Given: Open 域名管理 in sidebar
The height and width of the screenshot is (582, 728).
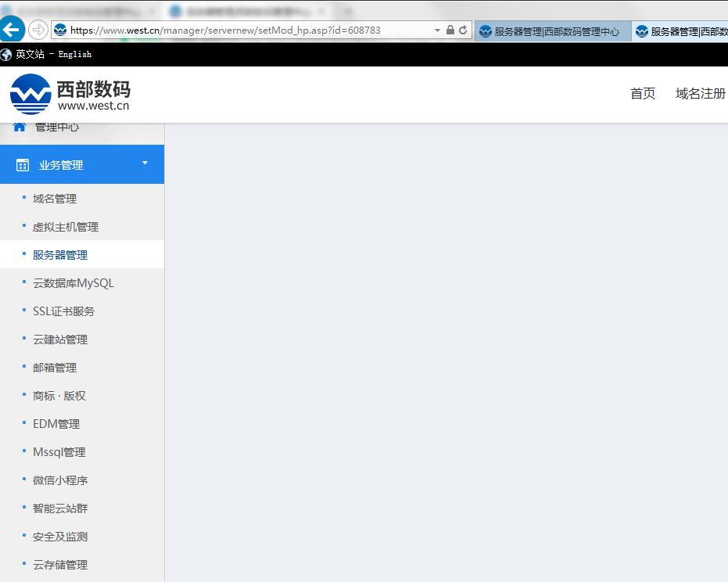Looking at the screenshot, I should coord(55,199).
